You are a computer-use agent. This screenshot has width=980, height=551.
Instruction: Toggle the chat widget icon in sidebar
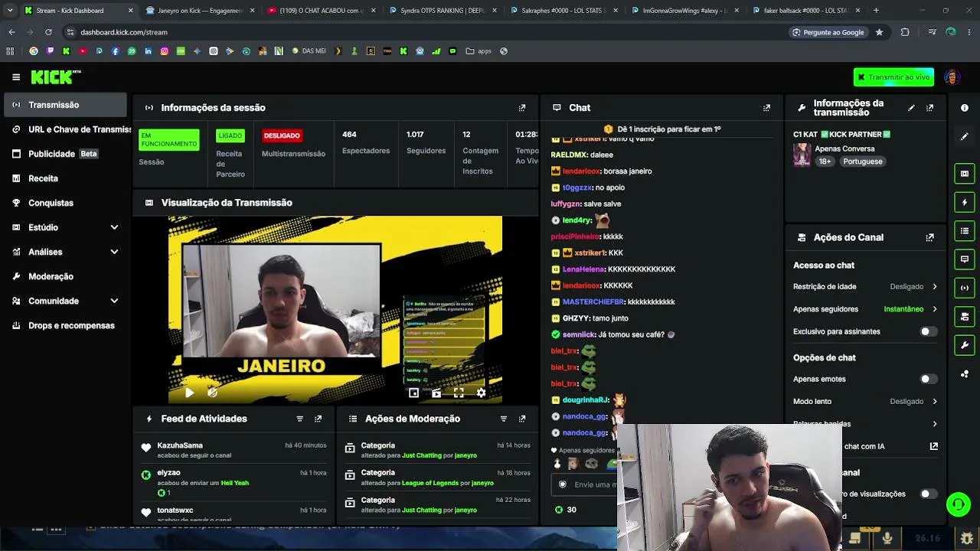pos(965,259)
